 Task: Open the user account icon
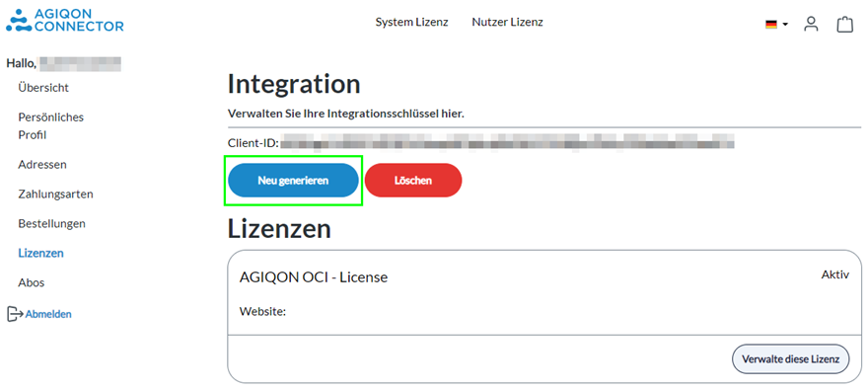811,25
